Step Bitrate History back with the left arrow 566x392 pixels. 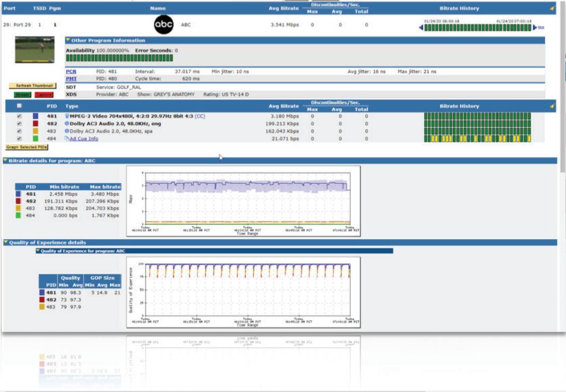coord(421,28)
